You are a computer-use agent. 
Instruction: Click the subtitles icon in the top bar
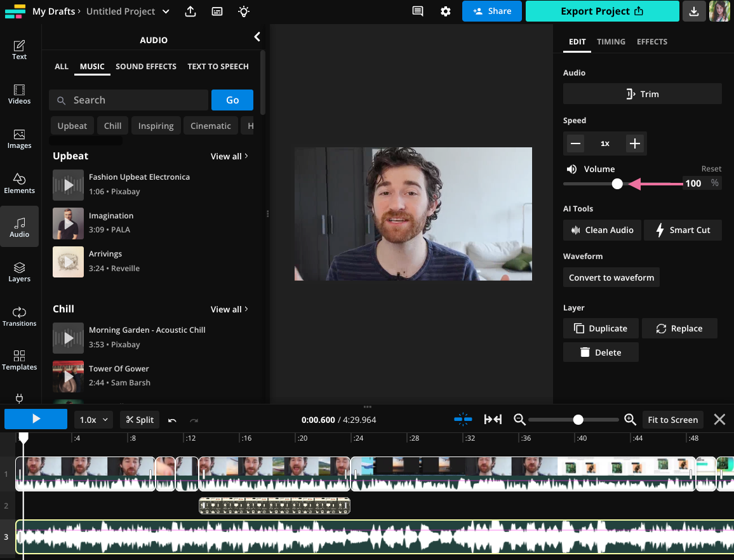tap(217, 11)
